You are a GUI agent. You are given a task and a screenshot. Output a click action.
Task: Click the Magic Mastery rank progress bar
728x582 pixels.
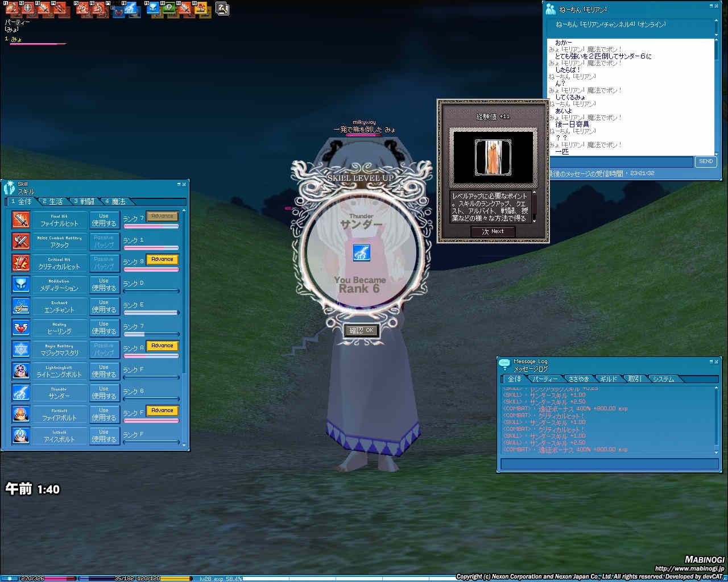coord(151,356)
